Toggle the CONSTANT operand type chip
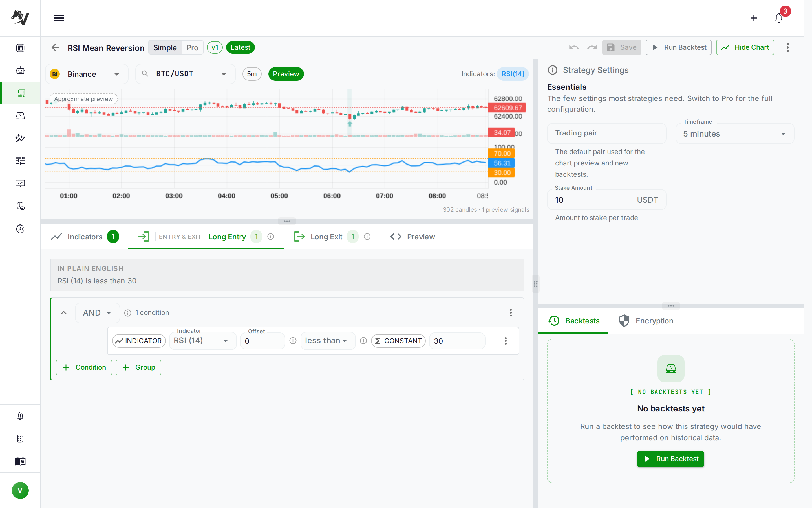Image resolution: width=812 pixels, height=508 pixels. [x=398, y=341]
